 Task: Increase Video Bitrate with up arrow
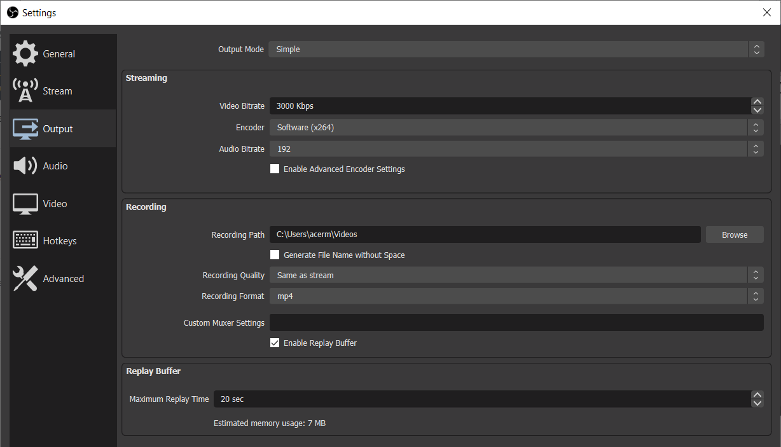pyautogui.click(x=757, y=102)
